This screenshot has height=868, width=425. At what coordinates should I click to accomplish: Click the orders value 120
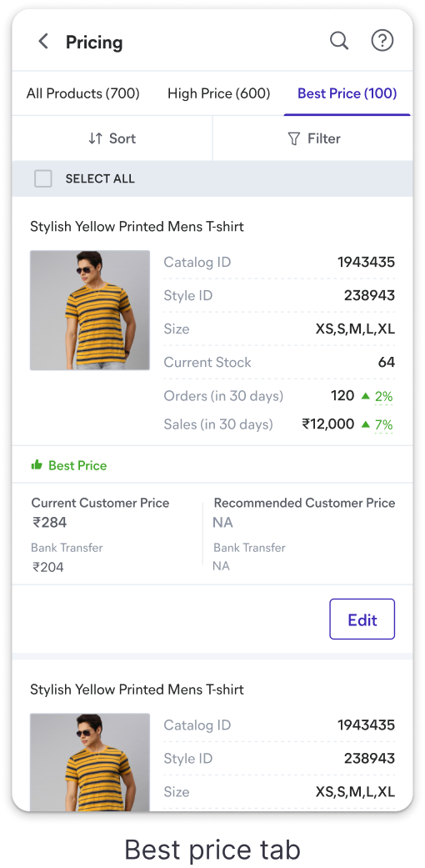(342, 396)
